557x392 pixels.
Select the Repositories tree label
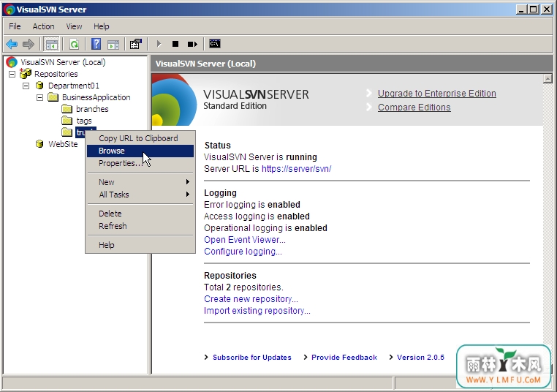click(56, 74)
